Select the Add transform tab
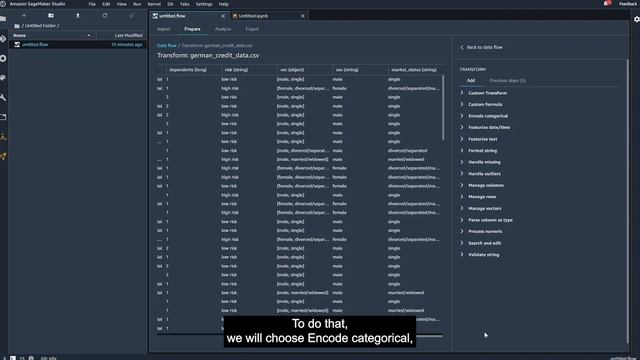 pos(471,80)
